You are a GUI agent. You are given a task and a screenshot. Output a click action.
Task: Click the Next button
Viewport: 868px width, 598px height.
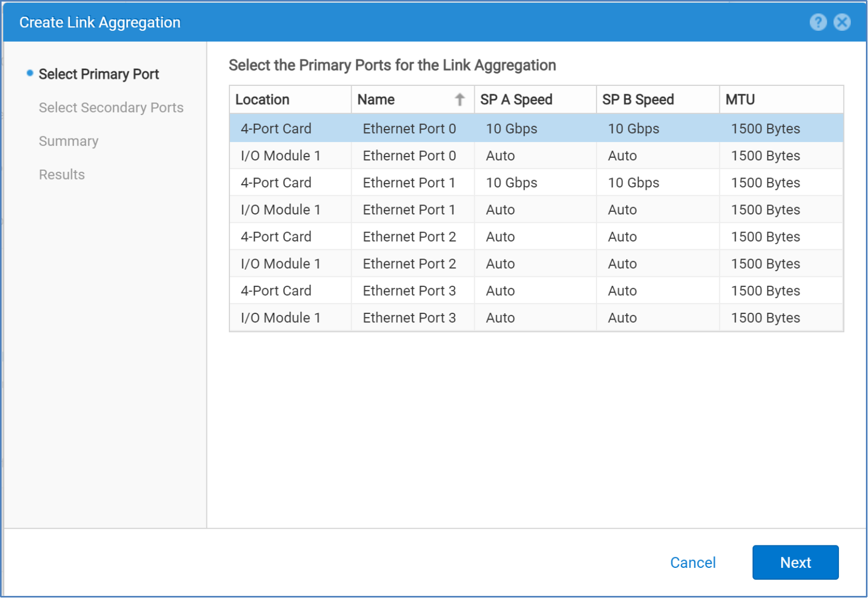(795, 562)
